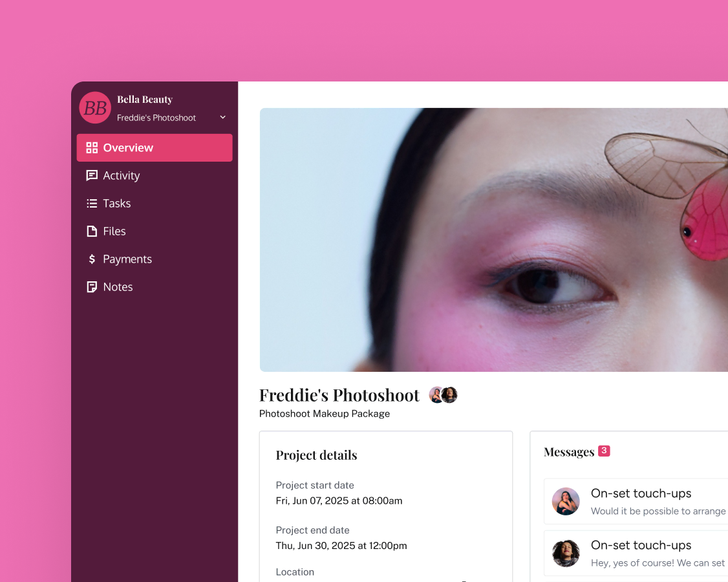Open the second On-set touch-ups reply message
This screenshot has width=728, height=582.
pyautogui.click(x=636, y=553)
